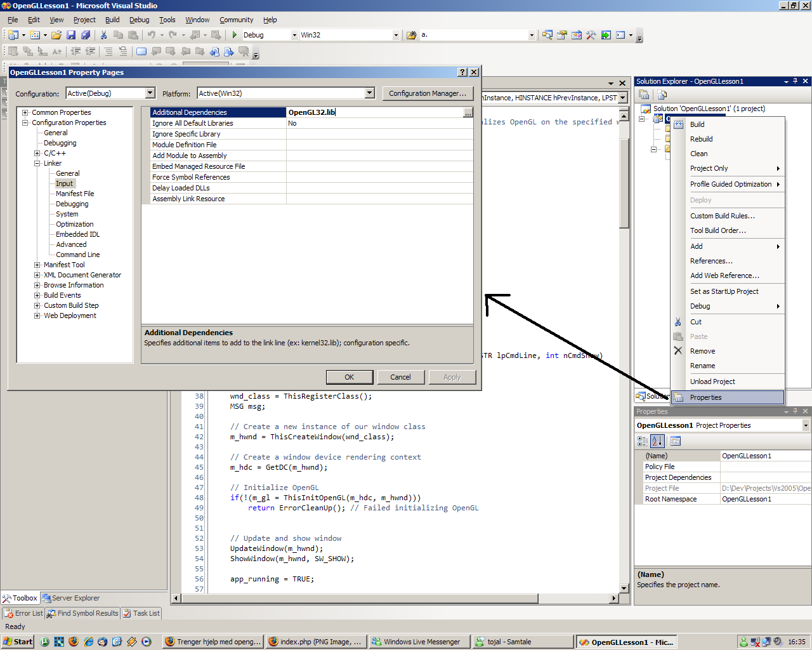Click the Property Pages icon in Properties panel
This screenshot has height=650, width=812.
676,441
